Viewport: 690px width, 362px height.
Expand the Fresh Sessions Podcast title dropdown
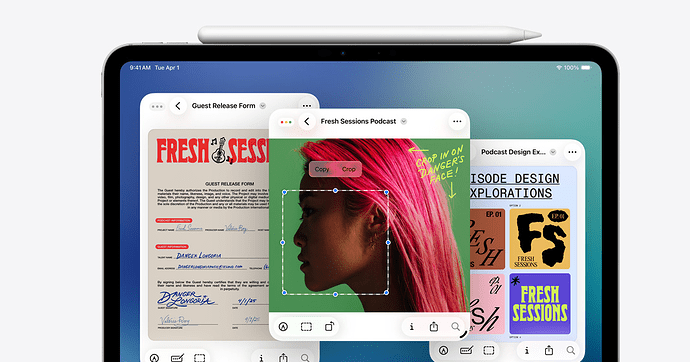[x=404, y=121]
